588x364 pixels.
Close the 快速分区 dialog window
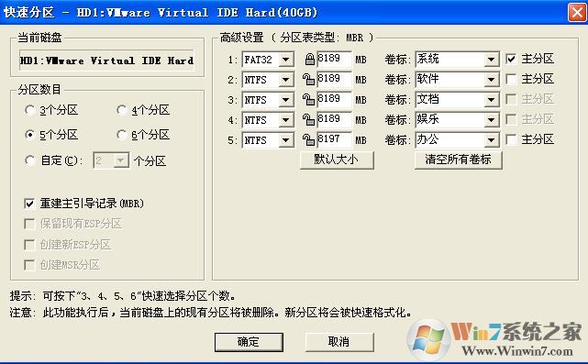point(577,12)
